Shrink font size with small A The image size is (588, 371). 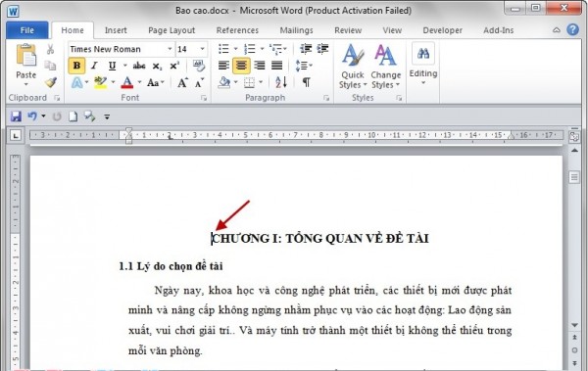pos(199,82)
